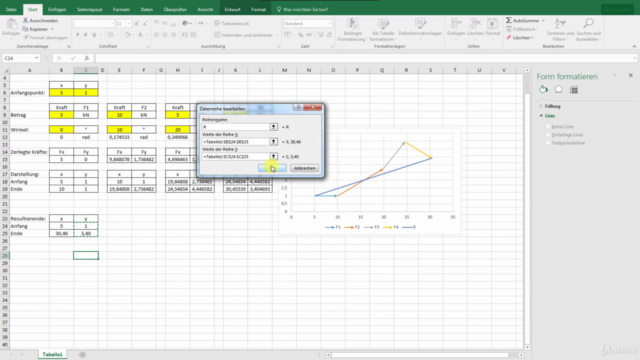Add a new sheet with plus icon
Image resolution: width=640 pixels, height=360 pixels.
82,355
